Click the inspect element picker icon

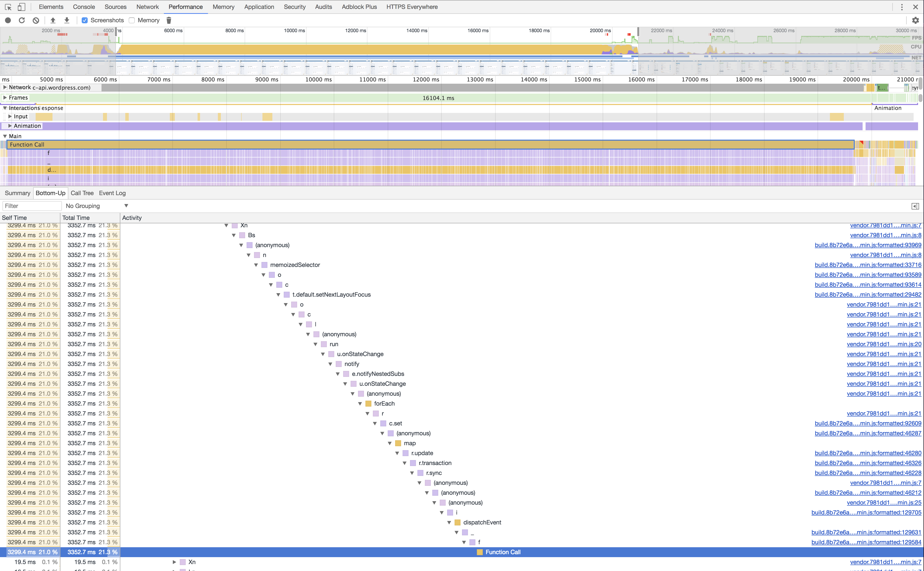click(8, 7)
